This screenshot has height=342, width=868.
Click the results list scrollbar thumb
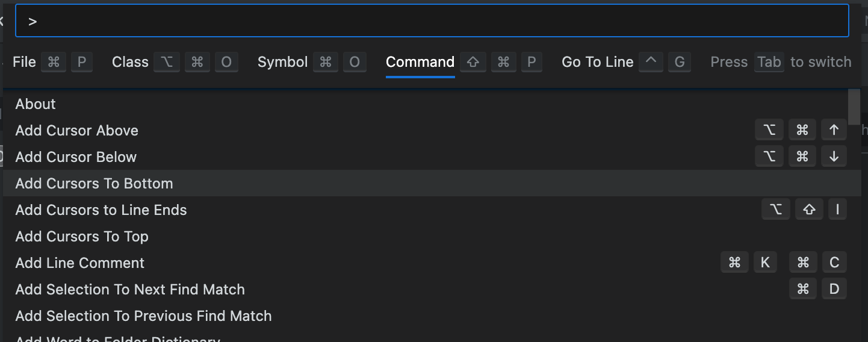click(x=854, y=105)
